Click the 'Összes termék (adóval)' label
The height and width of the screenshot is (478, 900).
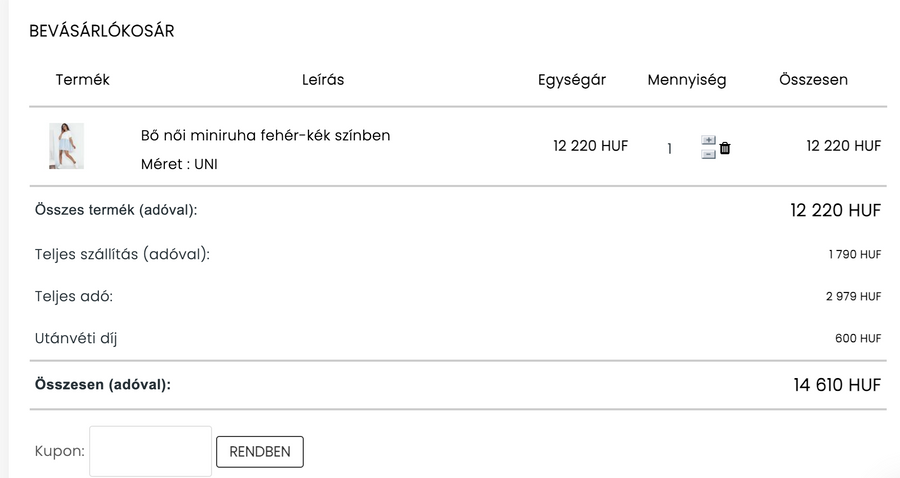tap(116, 211)
